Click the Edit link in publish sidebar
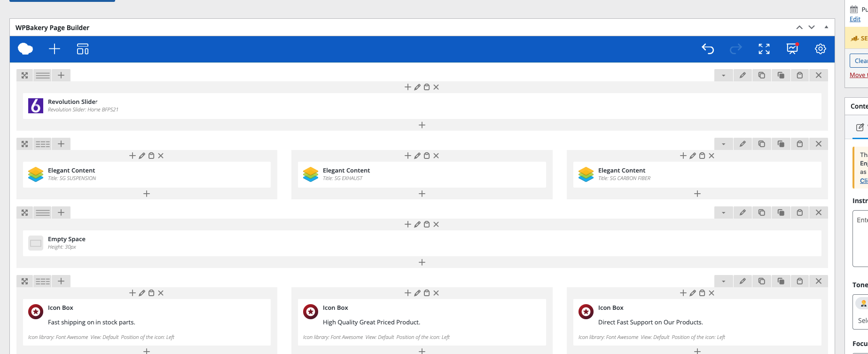The height and width of the screenshot is (354, 868). coord(855,19)
